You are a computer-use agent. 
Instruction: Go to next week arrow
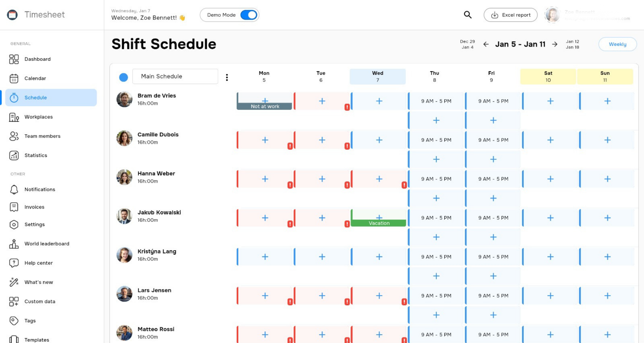tap(555, 44)
